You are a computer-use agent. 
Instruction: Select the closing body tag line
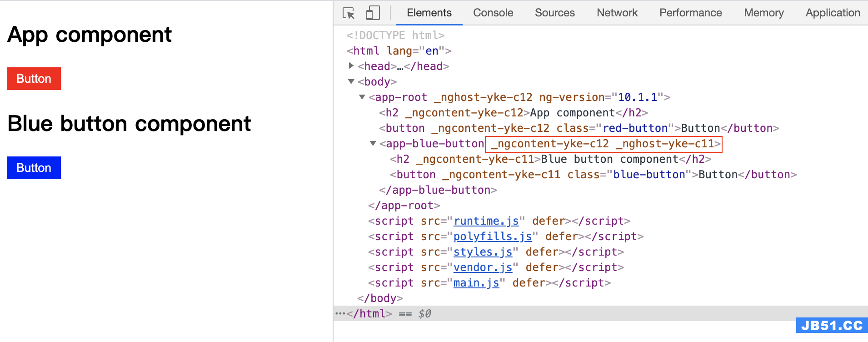click(x=380, y=298)
